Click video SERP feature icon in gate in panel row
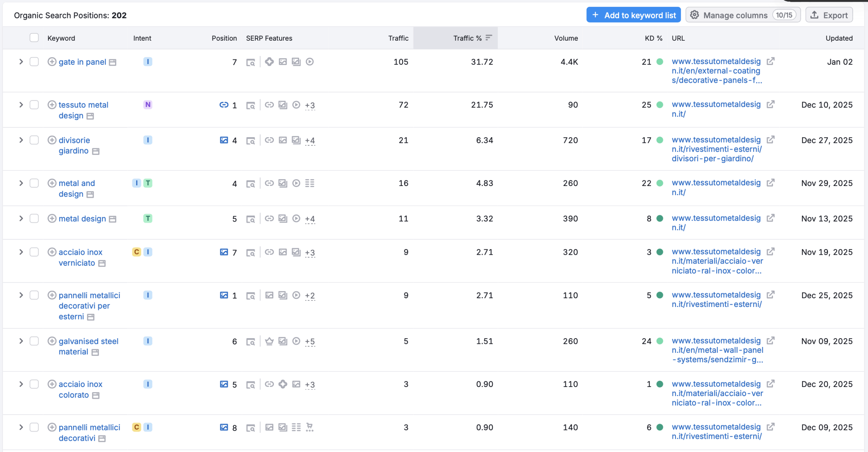Viewport: 868px width, 452px height. tap(310, 62)
